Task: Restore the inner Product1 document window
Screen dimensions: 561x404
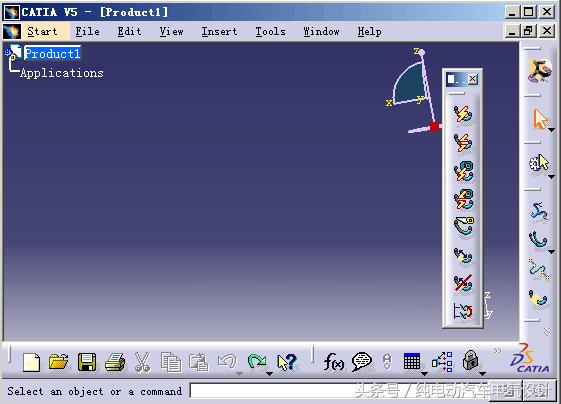Action: click(529, 31)
